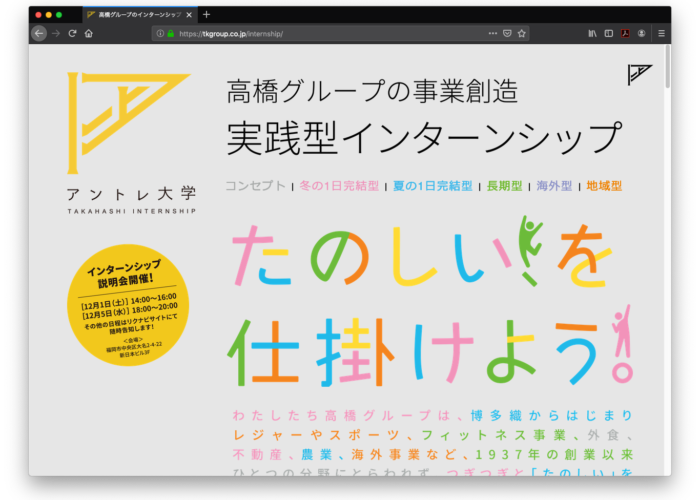Open the Library bookshelf icon
This screenshot has width=700, height=500.
coord(592,33)
